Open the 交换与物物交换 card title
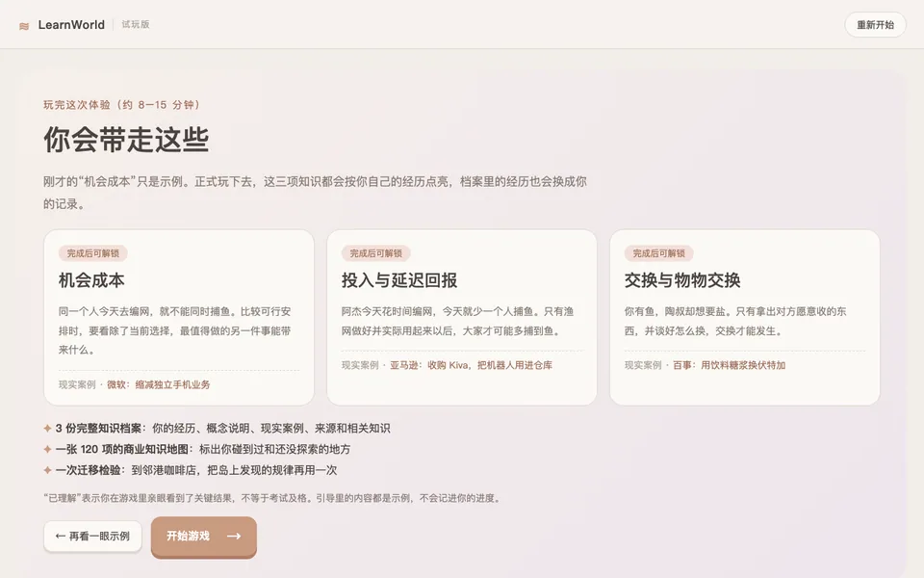The image size is (924, 578). (682, 280)
